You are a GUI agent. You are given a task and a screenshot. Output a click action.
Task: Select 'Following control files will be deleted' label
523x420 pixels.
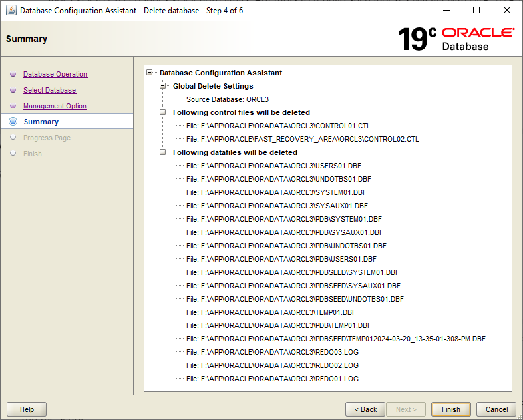(242, 112)
